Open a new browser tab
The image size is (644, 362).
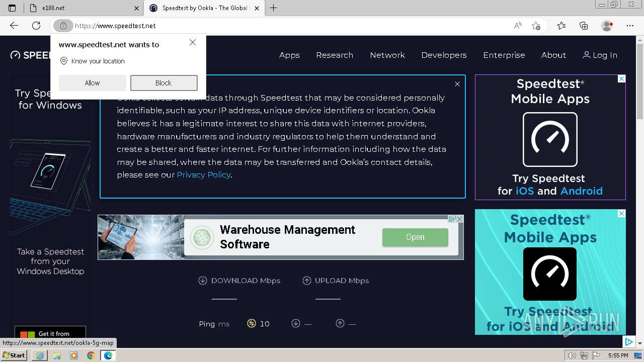[274, 8]
